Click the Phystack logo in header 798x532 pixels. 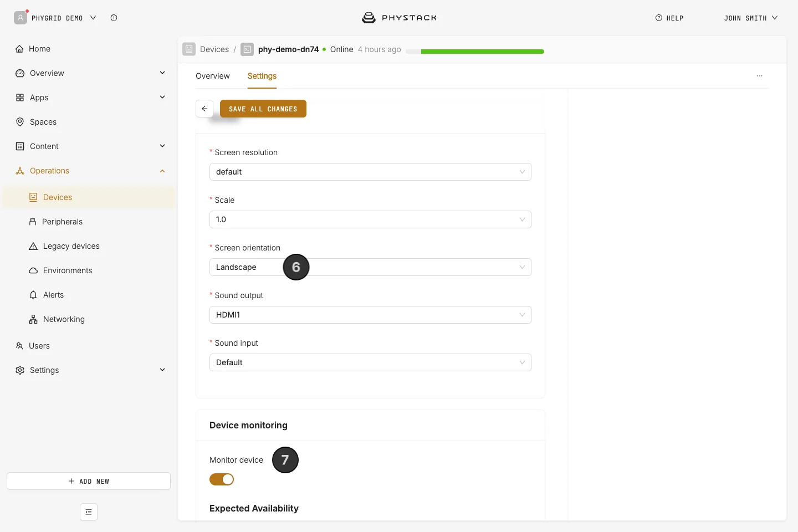[399, 18]
